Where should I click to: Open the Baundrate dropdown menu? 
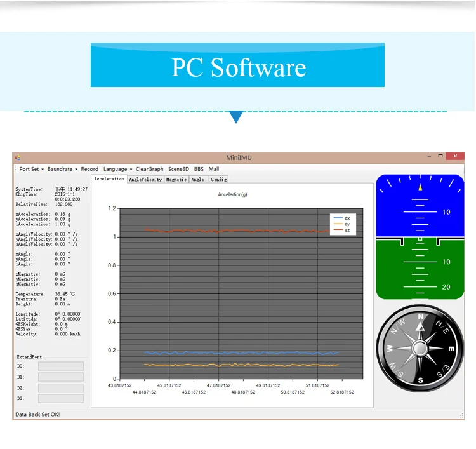62,169
